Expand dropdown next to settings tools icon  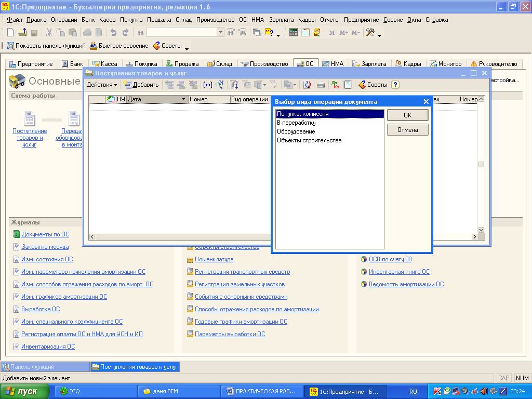tap(379, 35)
